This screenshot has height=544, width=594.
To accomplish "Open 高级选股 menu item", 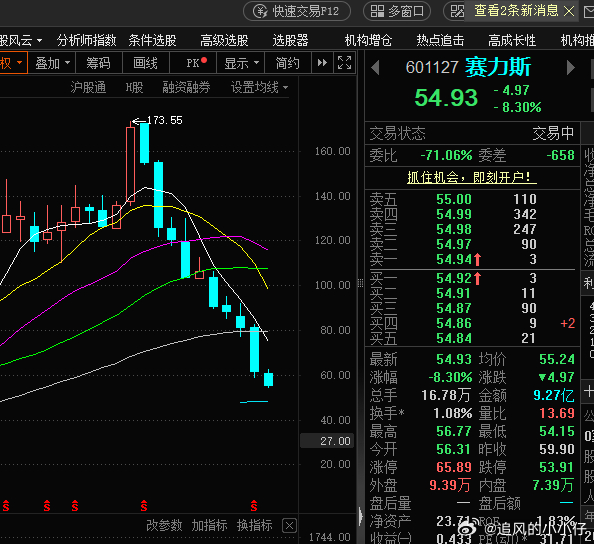I will coord(224,40).
